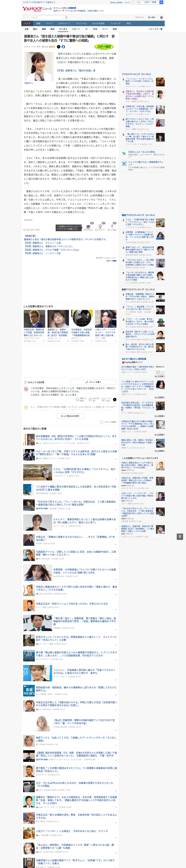
Task: Share first comment via X icon
Action: 114,400
